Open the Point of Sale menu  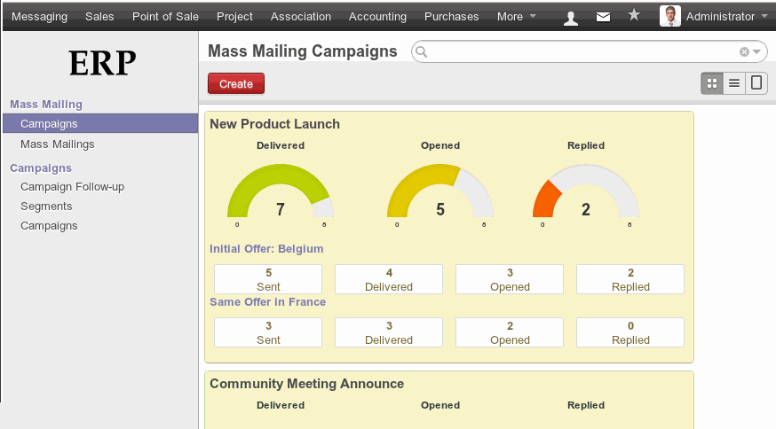pos(165,16)
